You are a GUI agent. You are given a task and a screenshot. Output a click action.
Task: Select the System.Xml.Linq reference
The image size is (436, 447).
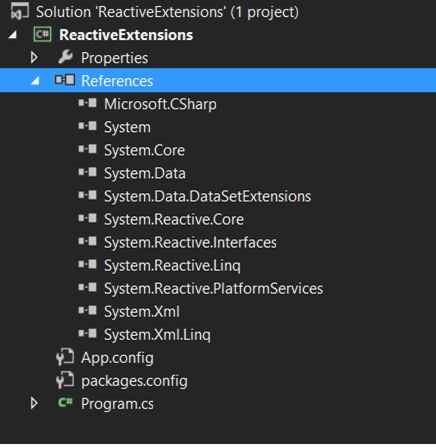pyautogui.click(x=157, y=335)
